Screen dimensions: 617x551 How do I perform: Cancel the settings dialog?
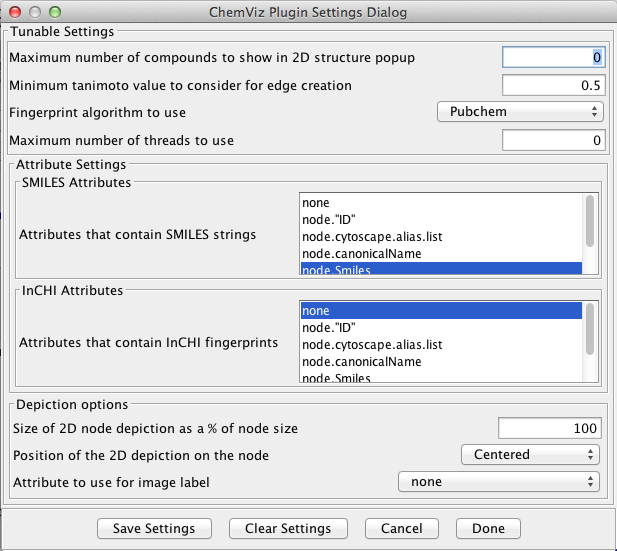tap(401, 528)
